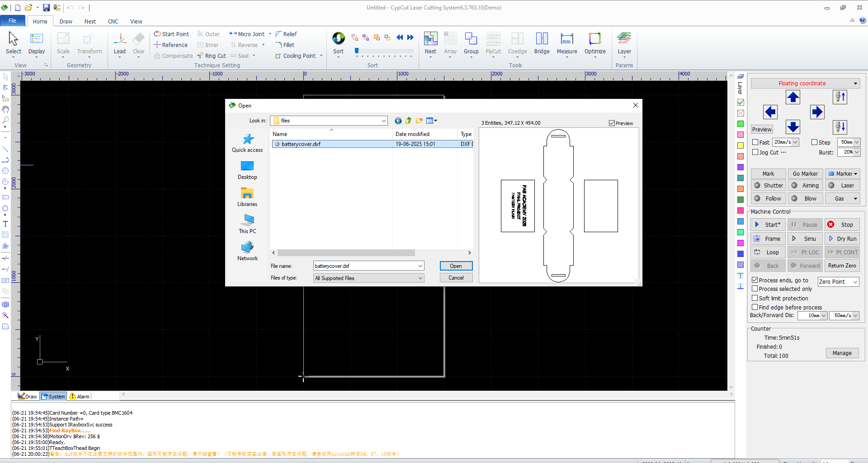The height and width of the screenshot is (463, 868).
Task: Select the green layer color swatch
Action: [741, 124]
